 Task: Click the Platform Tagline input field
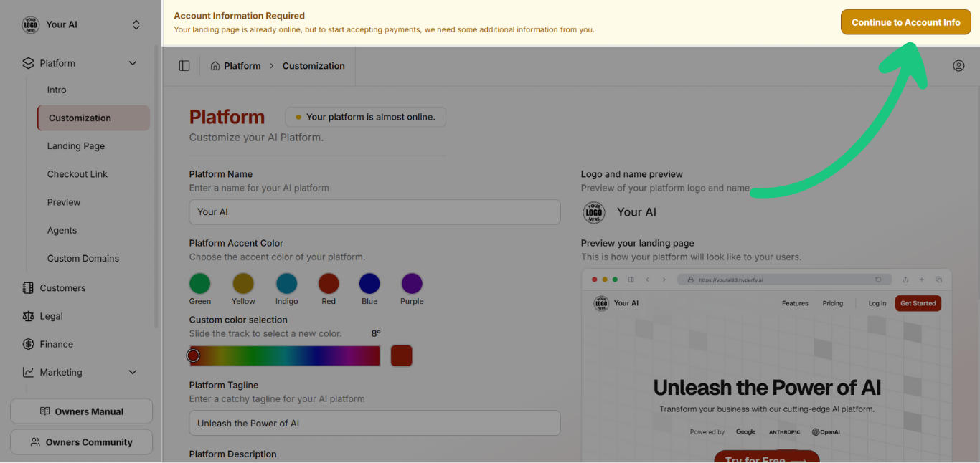tap(374, 423)
